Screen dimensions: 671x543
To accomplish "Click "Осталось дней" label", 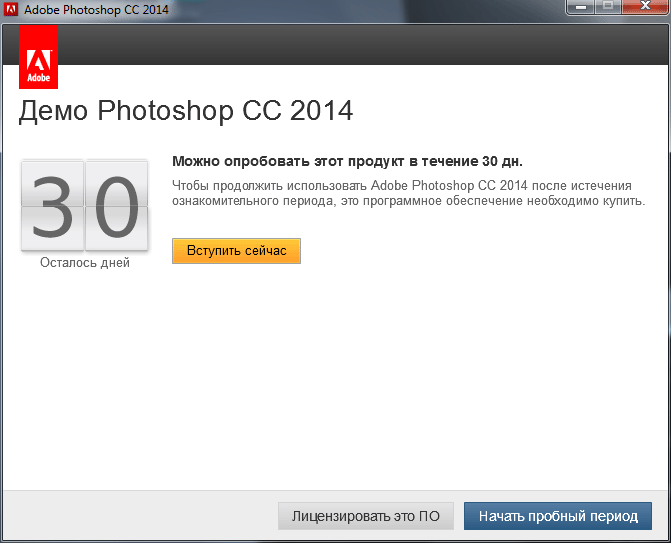I will (85, 262).
